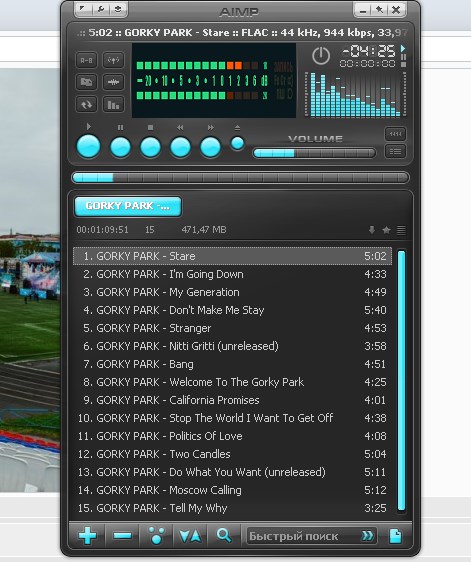Screen dimensions: 471x563
Task: Click the quick search double-arrow button
Action: [x=367, y=536]
